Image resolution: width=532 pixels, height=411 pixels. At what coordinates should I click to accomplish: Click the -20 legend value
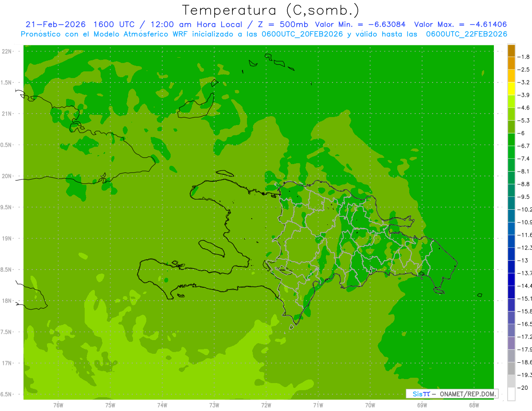pos(523,388)
